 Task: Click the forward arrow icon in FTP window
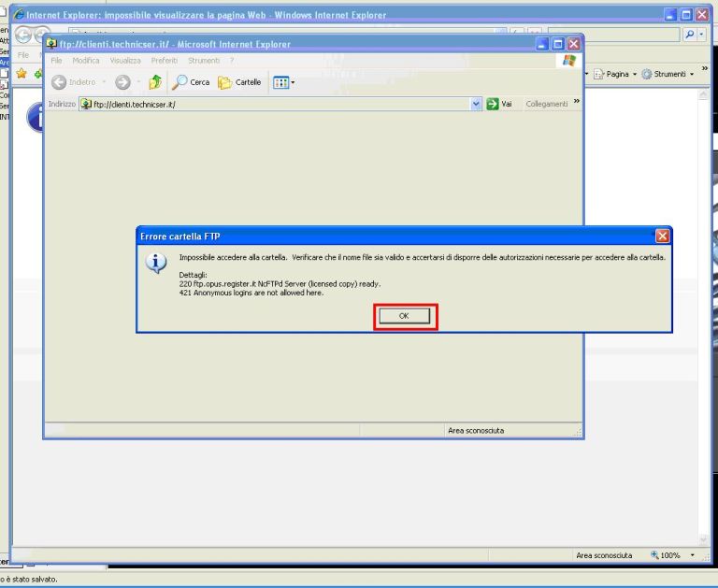tap(122, 82)
